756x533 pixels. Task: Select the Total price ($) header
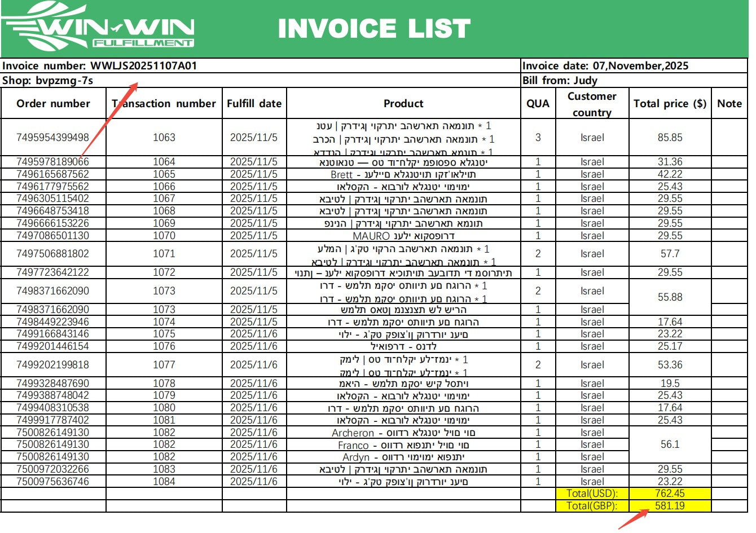(x=670, y=103)
